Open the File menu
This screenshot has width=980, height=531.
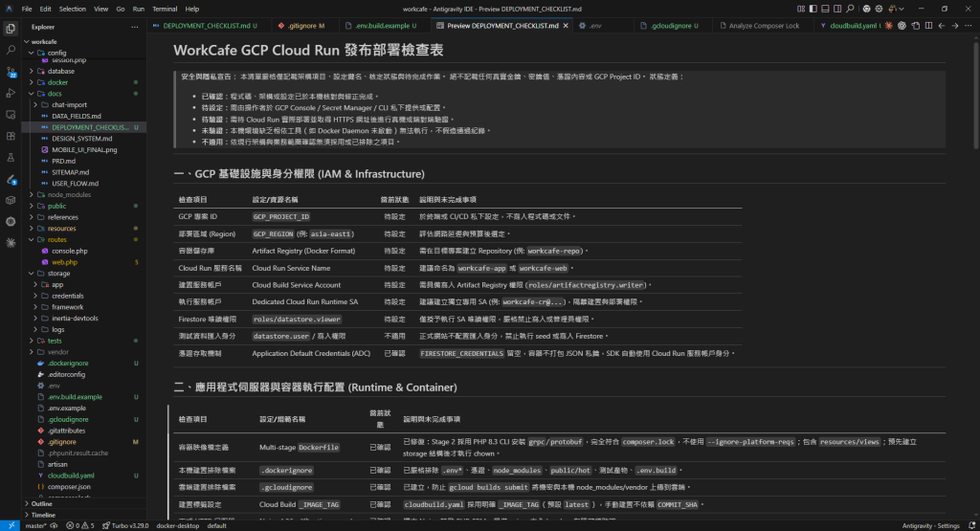tap(26, 9)
